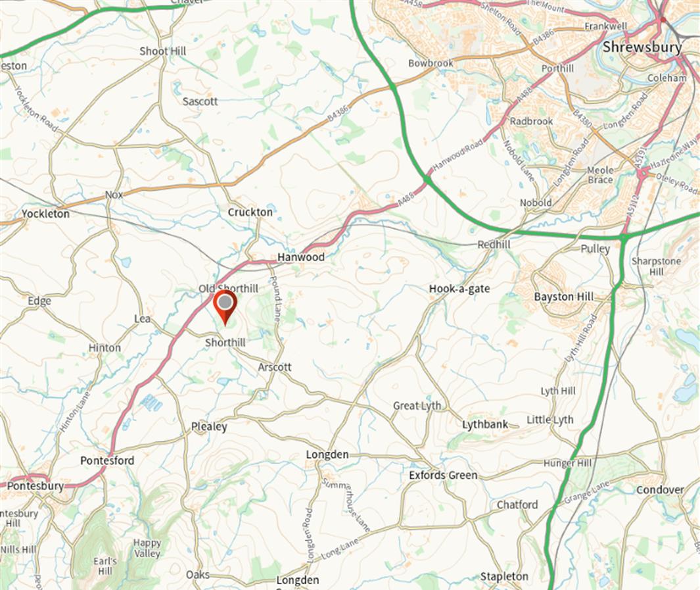700x590 pixels.
Task: Click the red location pin marker
Action: (x=225, y=308)
